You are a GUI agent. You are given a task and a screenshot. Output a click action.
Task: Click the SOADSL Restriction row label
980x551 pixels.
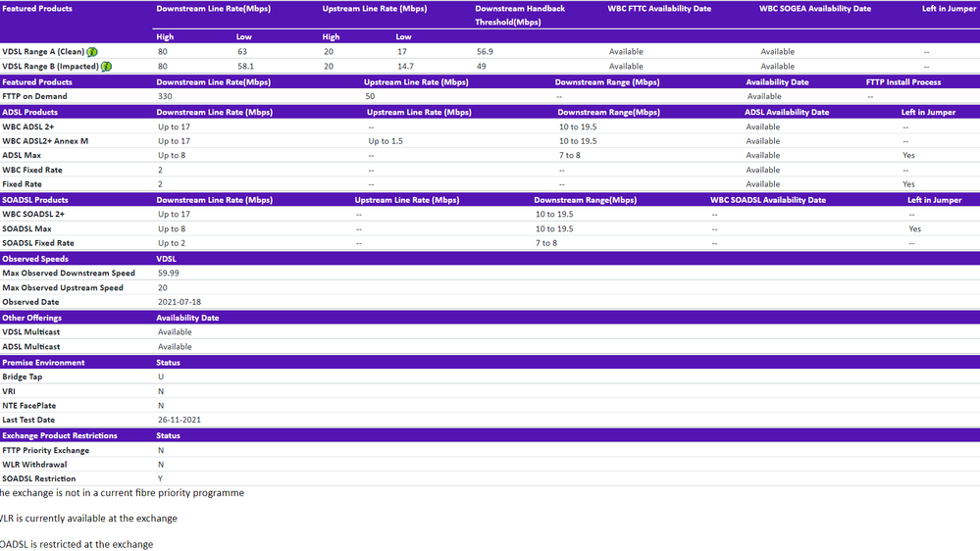pos(39,478)
